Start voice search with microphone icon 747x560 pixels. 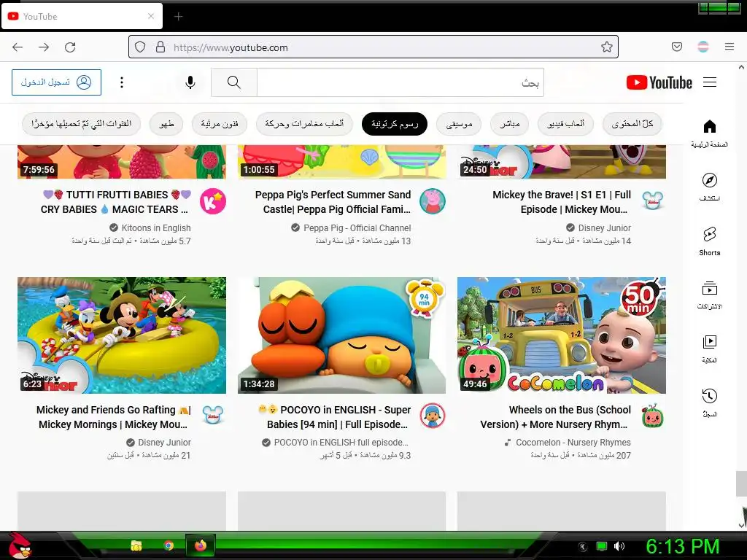coord(190,82)
